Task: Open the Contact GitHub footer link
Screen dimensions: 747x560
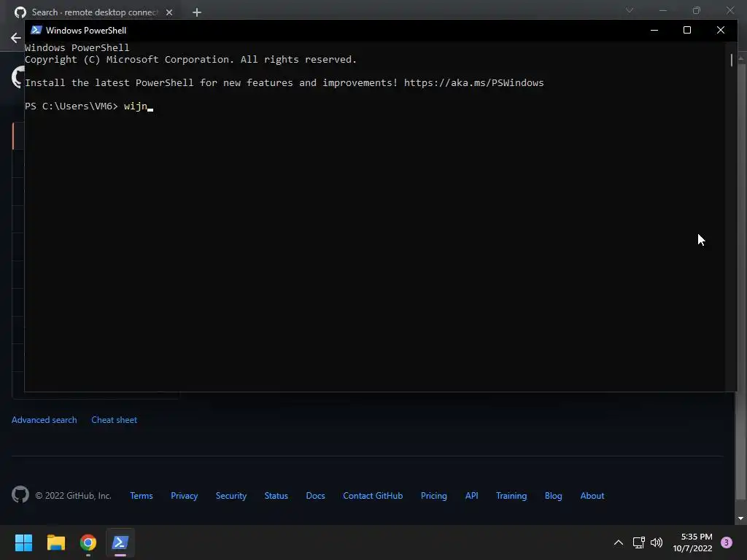Action: pos(373,496)
